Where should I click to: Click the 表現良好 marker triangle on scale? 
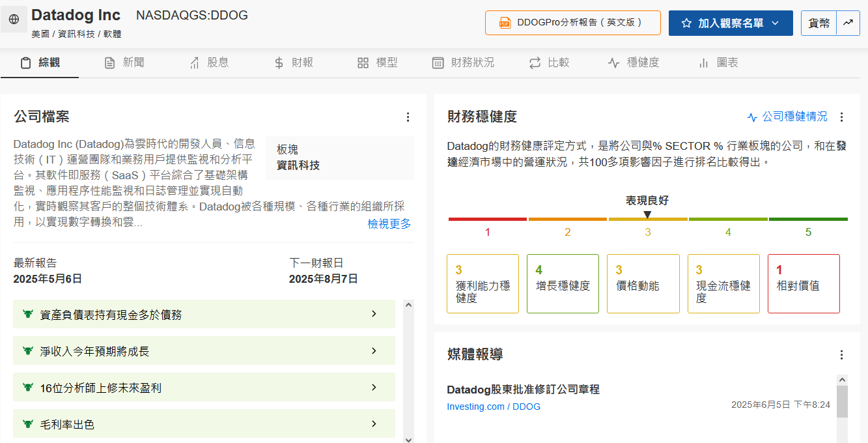[x=647, y=214]
